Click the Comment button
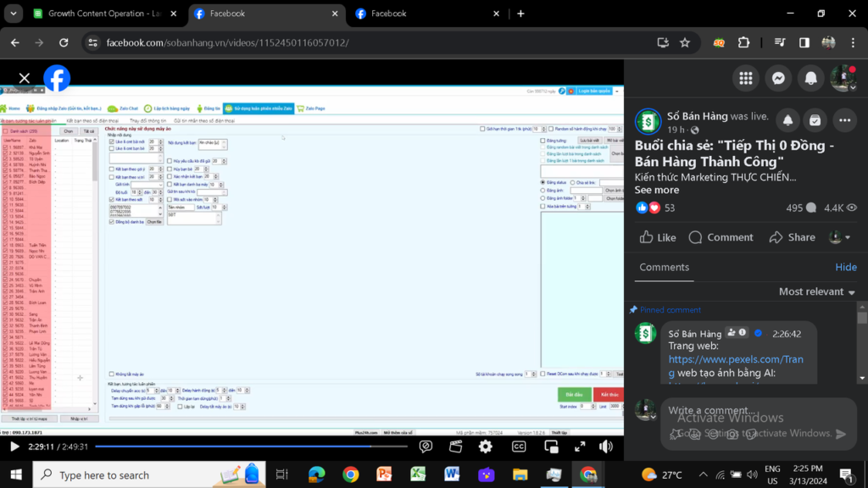The width and height of the screenshot is (868, 488). (721, 237)
